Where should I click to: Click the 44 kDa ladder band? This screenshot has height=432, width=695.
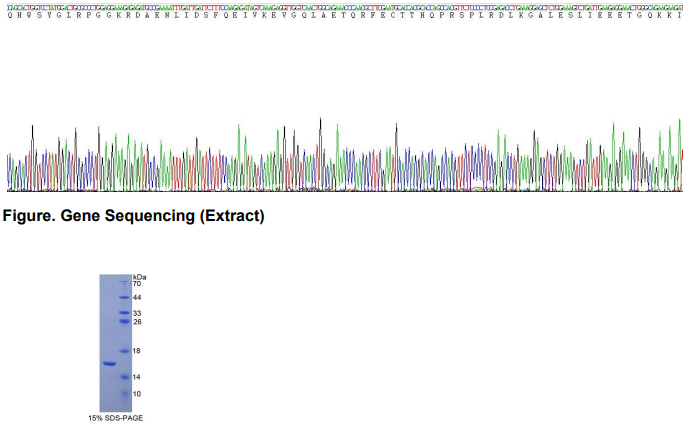coord(125,298)
